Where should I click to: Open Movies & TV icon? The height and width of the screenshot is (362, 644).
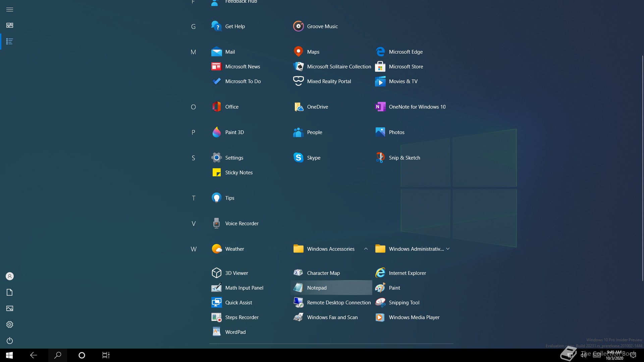pyautogui.click(x=380, y=81)
